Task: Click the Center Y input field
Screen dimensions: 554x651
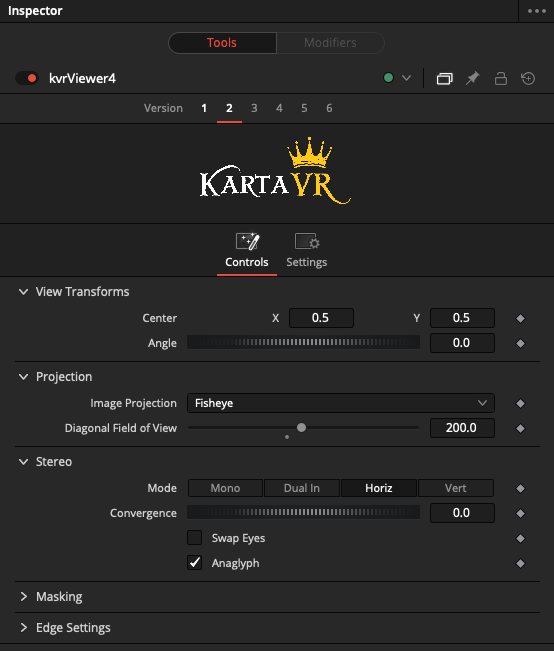Action: pyautogui.click(x=462, y=318)
